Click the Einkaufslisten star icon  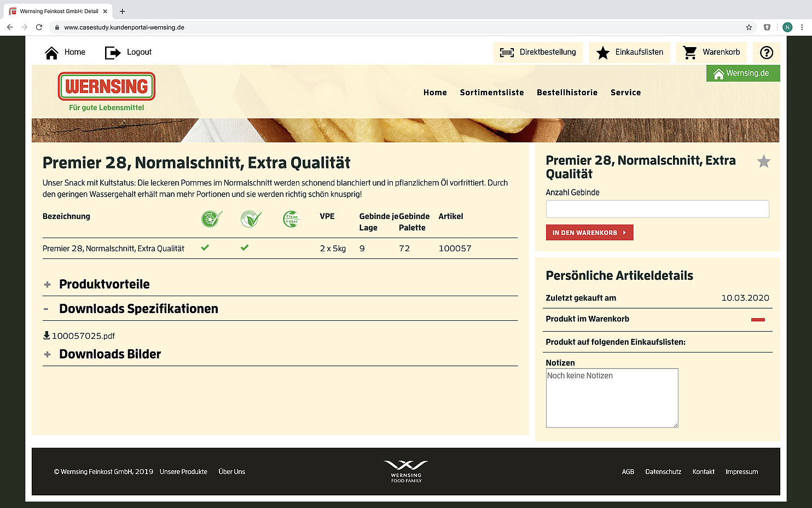602,53
